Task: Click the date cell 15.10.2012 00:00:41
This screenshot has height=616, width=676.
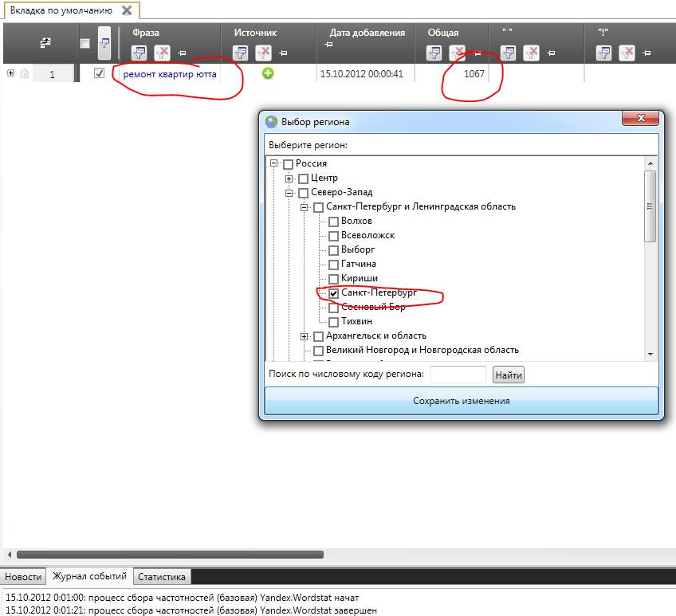Action: point(362,74)
